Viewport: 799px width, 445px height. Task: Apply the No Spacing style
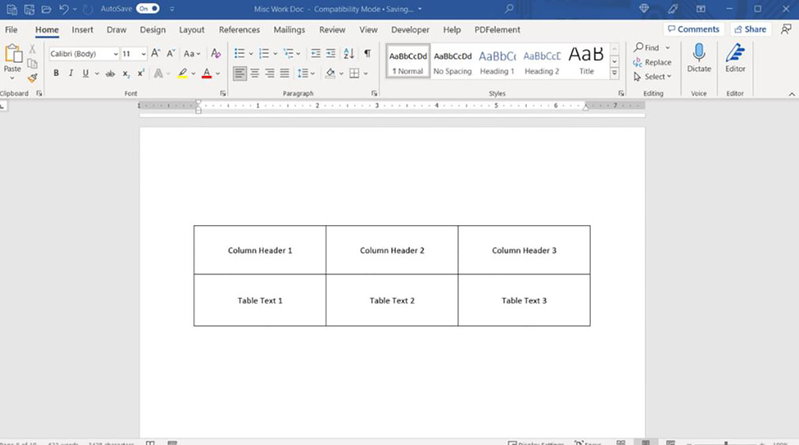click(x=452, y=62)
